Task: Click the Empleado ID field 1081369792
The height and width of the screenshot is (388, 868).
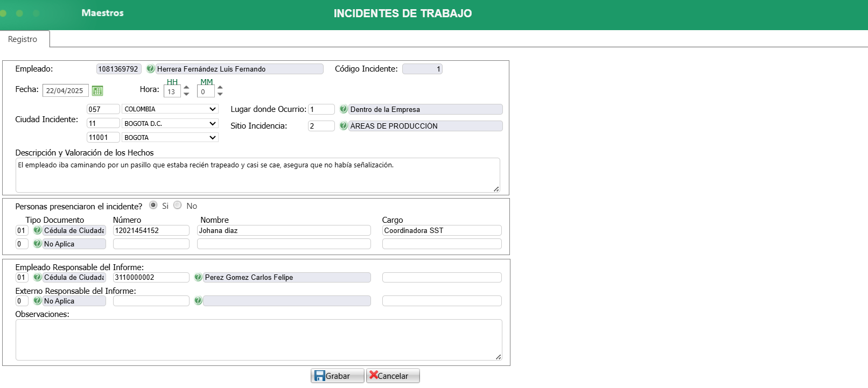Action: [118, 69]
